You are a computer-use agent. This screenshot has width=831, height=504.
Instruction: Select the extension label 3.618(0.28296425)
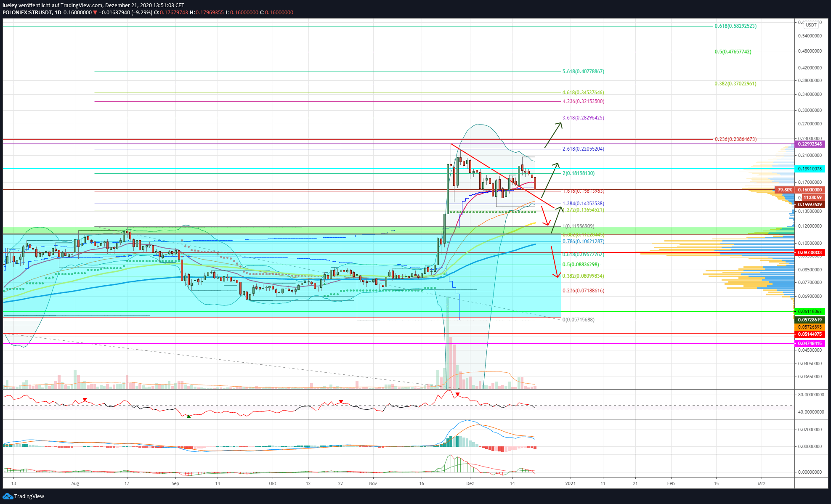point(583,118)
